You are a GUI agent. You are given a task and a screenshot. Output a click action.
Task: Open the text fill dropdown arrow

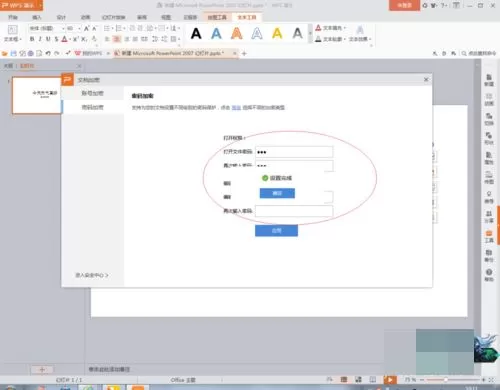345,28
